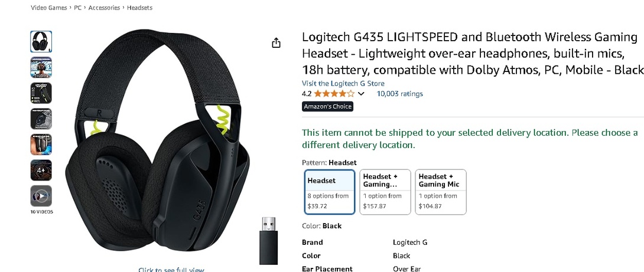644x272 pixels.
Task: View the second product thumbnail image
Action: click(x=41, y=67)
